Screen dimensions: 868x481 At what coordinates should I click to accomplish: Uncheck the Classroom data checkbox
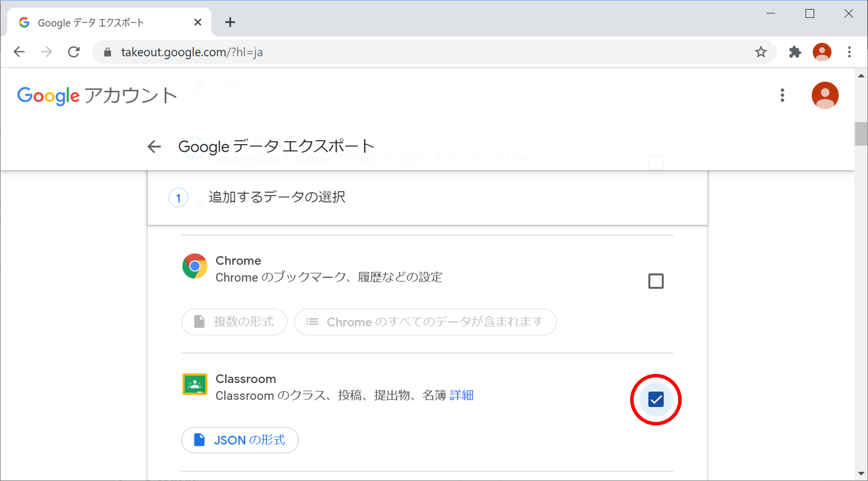coord(656,399)
